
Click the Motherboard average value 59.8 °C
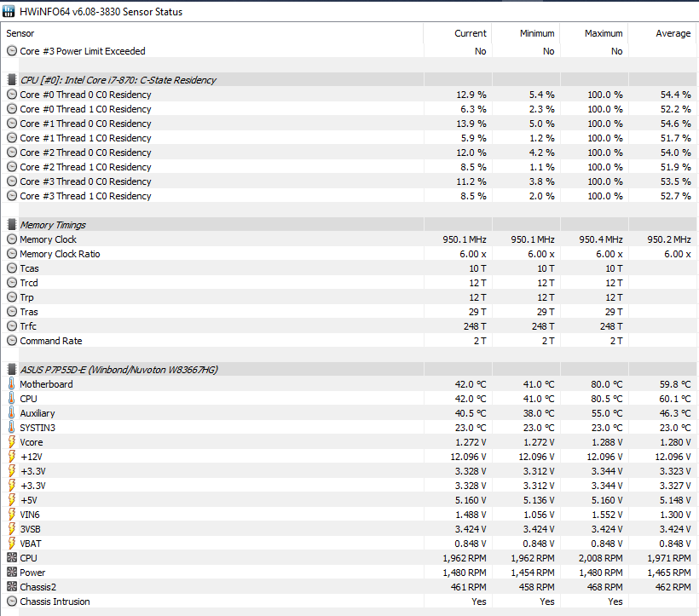(675, 384)
